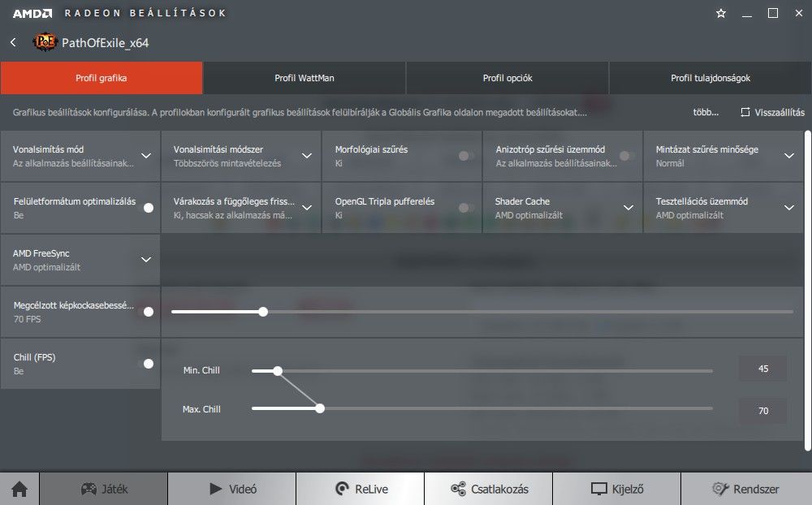This screenshot has width=812, height=505.
Task: Select the Profil grafika tab
Action: tap(101, 78)
